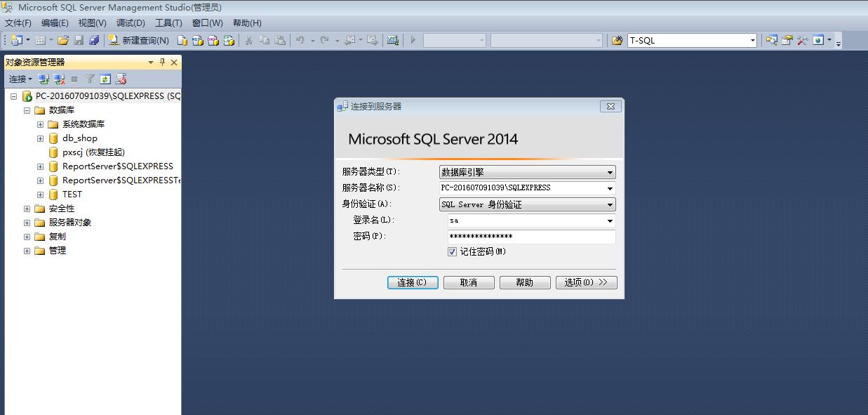Expand the 安全性 folder
The width and height of the screenshot is (868, 415).
pos(27,209)
